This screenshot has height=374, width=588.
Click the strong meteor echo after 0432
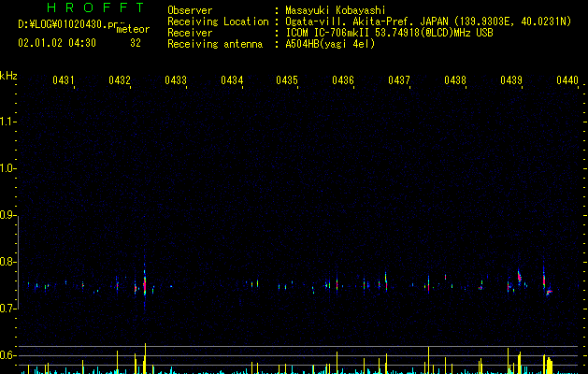click(x=145, y=284)
